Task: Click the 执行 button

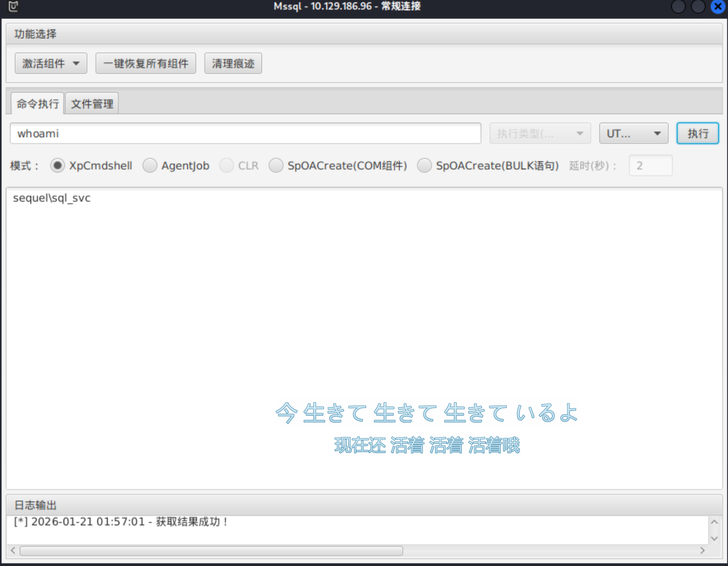Action: pos(697,133)
